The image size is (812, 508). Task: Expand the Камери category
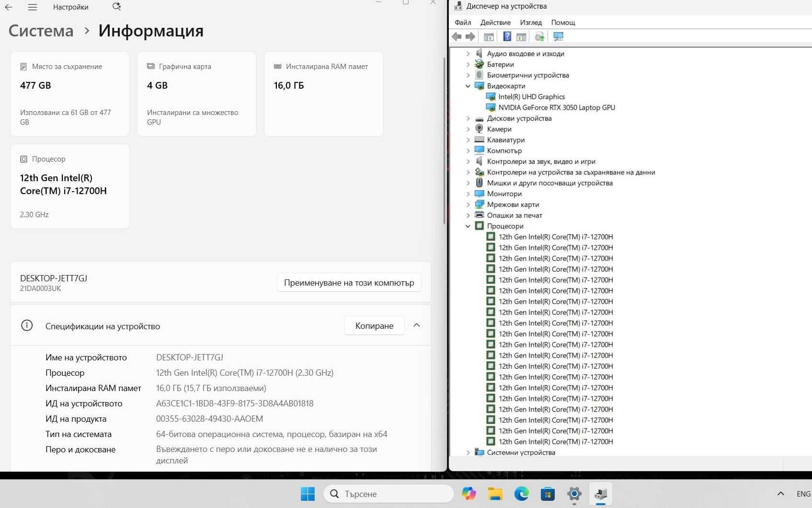tap(468, 129)
